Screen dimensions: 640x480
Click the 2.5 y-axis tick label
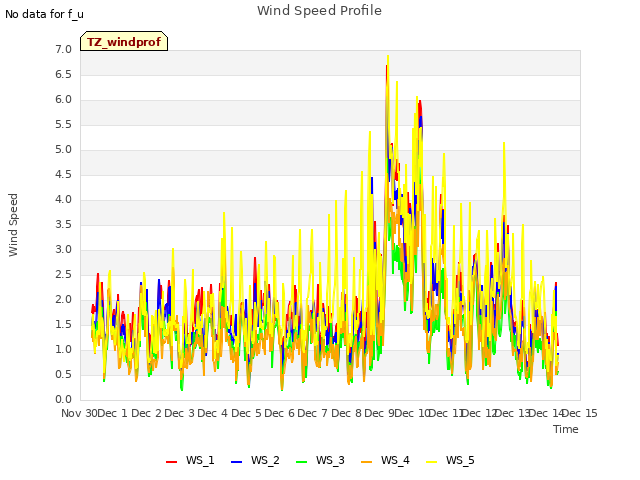(63, 275)
